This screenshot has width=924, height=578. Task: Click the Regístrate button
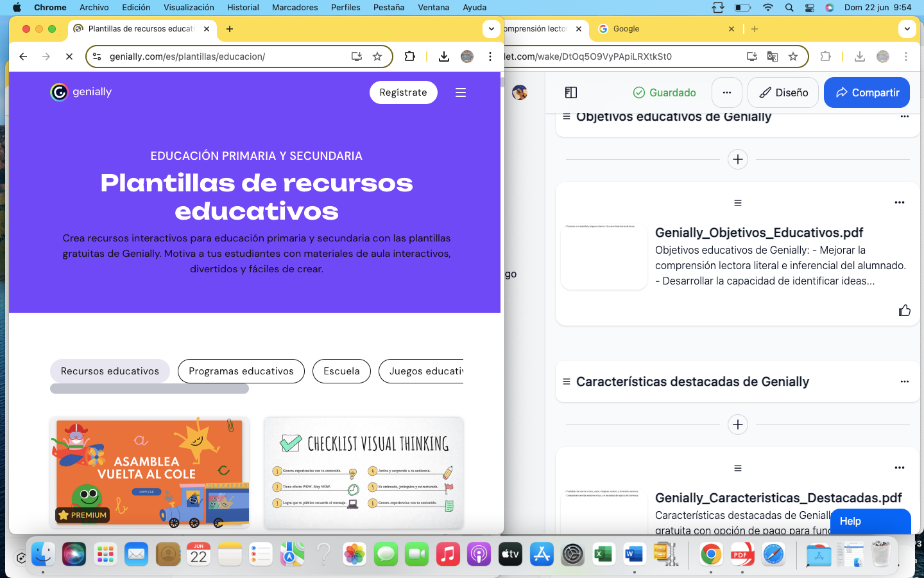[403, 92]
